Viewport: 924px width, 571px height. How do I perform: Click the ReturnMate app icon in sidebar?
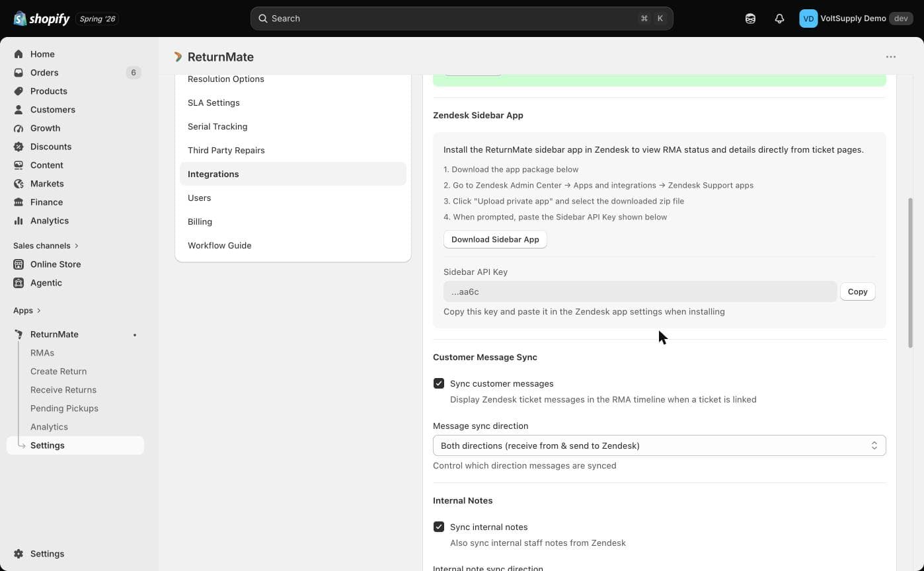click(x=19, y=334)
